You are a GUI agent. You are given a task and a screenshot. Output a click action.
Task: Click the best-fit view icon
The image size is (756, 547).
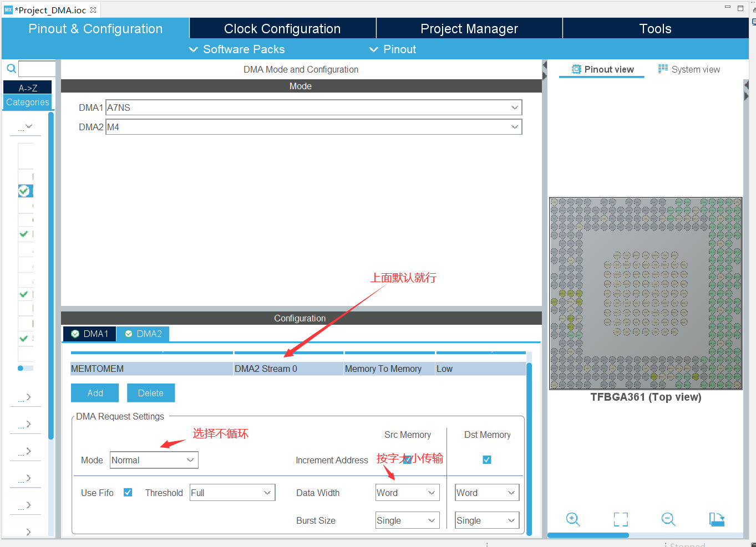pos(621,519)
